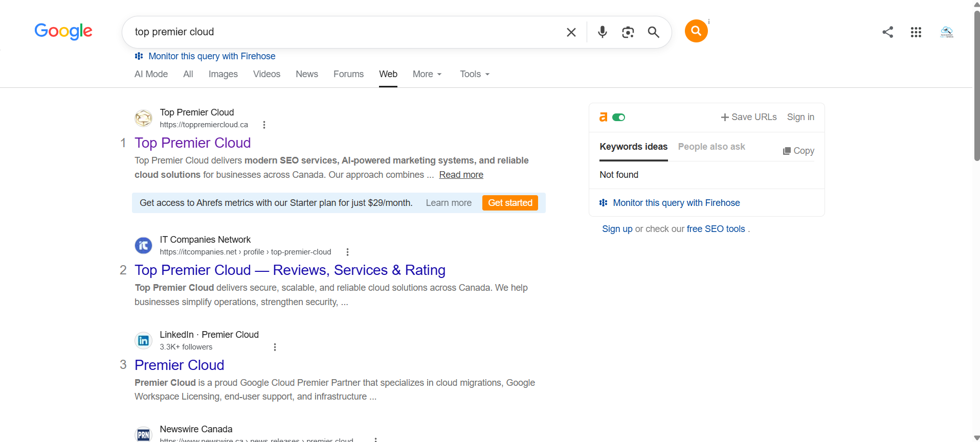The image size is (980, 442).
Task: Open options menu for LinkedIn Premier Cloud result
Action: point(275,347)
